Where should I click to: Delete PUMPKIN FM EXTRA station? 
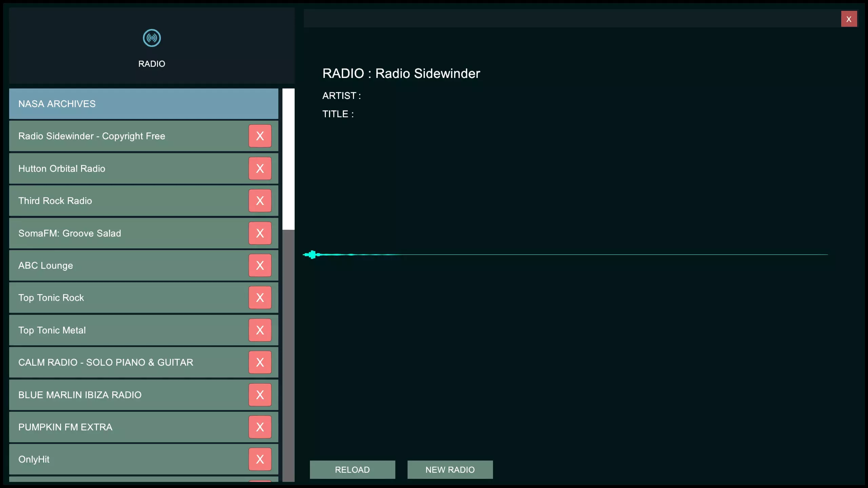coord(260,427)
